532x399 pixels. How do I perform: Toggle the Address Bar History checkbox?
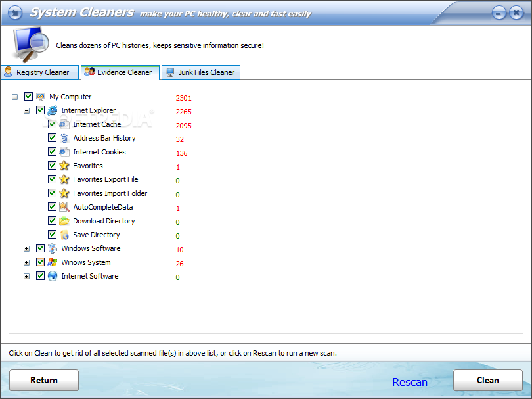point(52,138)
